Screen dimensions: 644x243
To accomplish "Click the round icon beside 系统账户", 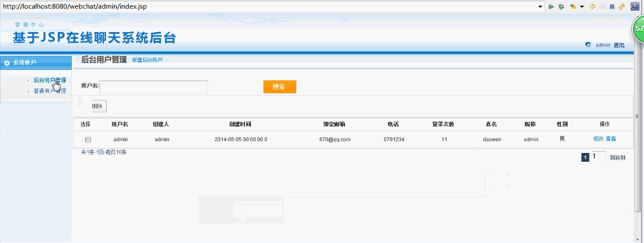I will pyautogui.click(x=6, y=63).
